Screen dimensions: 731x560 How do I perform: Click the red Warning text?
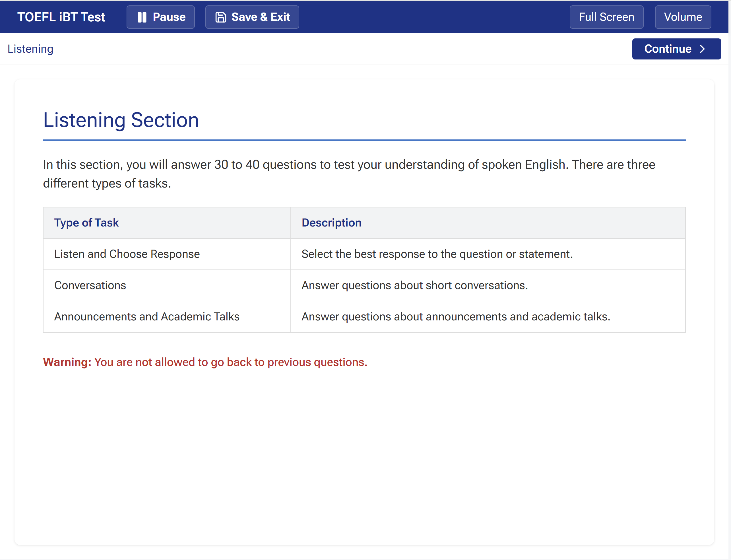click(205, 362)
